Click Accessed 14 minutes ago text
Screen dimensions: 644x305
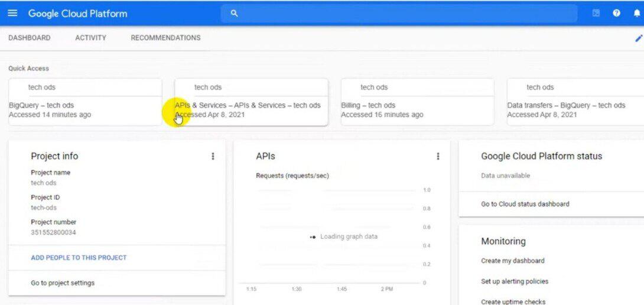(50, 115)
